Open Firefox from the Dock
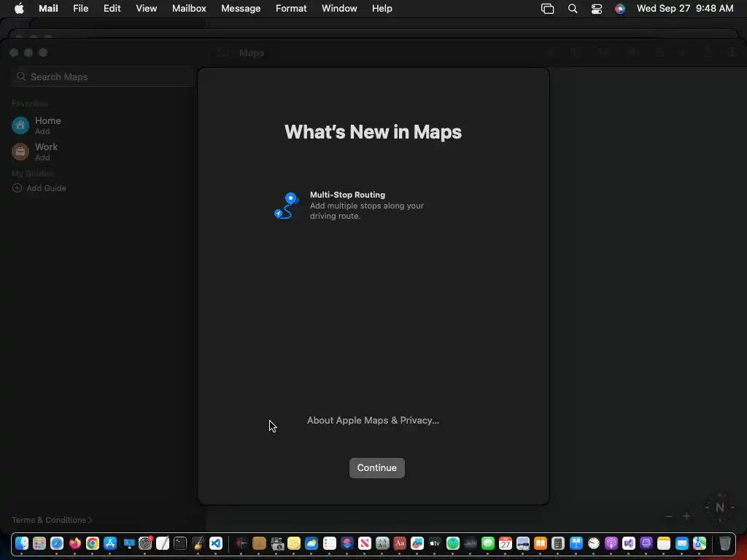The width and height of the screenshot is (747, 560). pyautogui.click(x=75, y=543)
